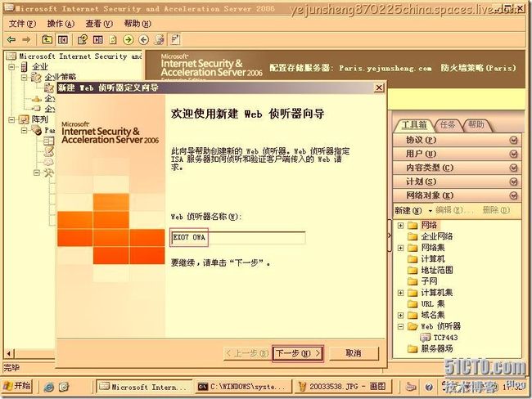532x399 pixels.
Task: Click the globe wizard toolbar icon
Action: point(160,40)
